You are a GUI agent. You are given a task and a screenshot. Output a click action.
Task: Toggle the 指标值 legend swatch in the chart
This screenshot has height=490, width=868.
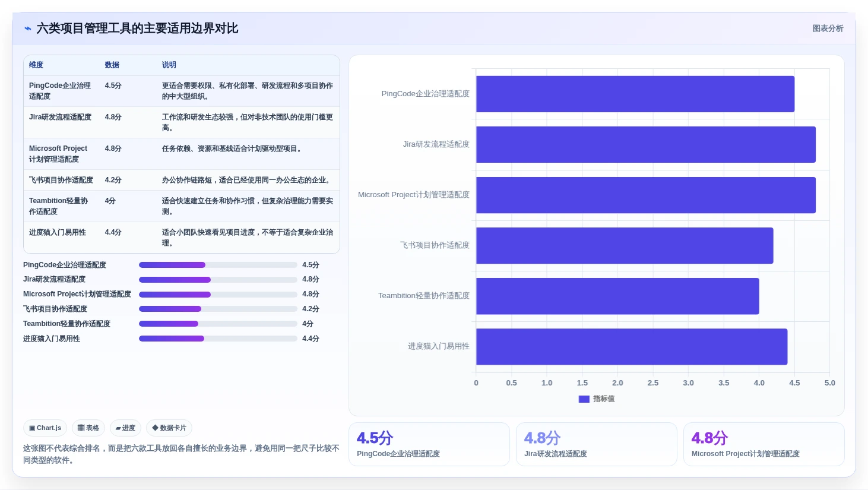(584, 399)
